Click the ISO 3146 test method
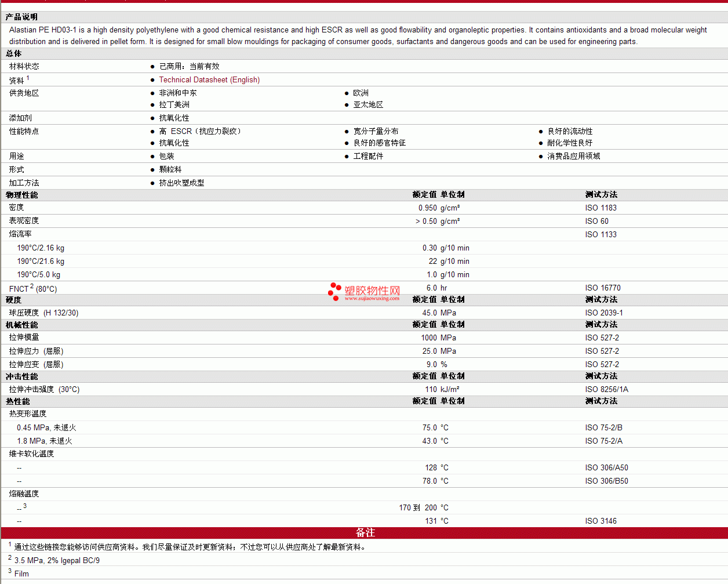 click(x=601, y=521)
